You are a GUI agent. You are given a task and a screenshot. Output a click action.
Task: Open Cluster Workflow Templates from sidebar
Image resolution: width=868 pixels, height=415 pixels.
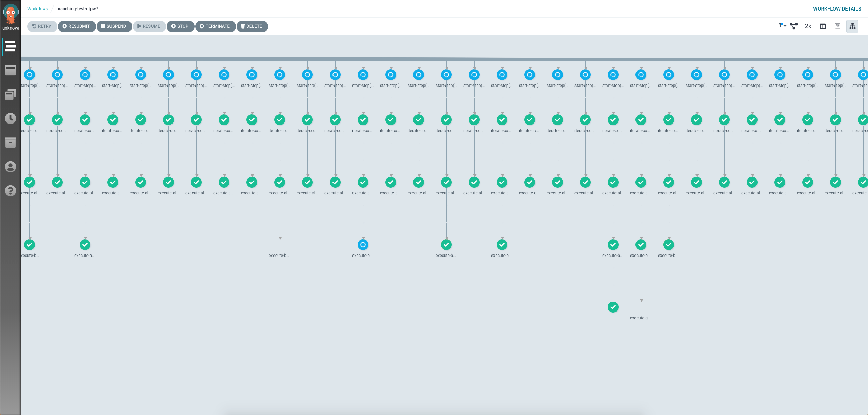click(x=10, y=94)
